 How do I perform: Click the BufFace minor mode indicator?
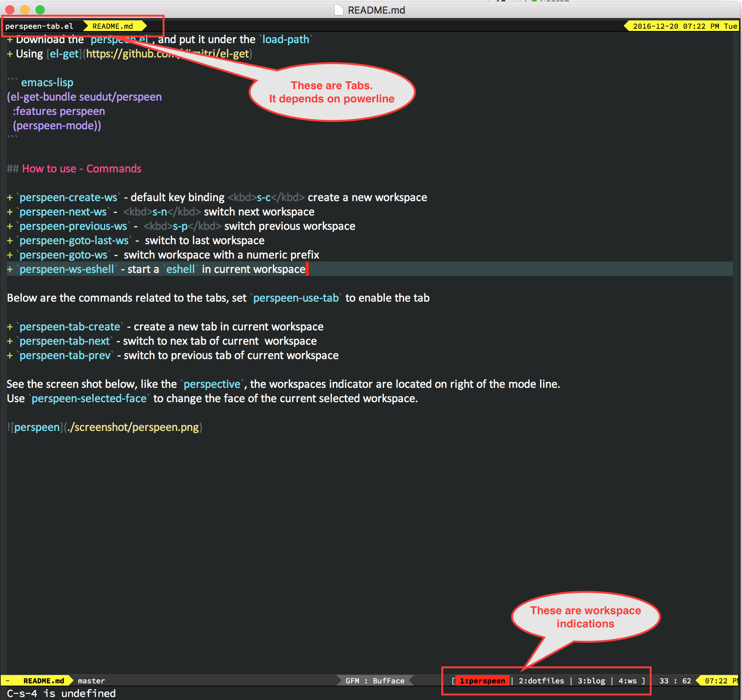click(388, 681)
